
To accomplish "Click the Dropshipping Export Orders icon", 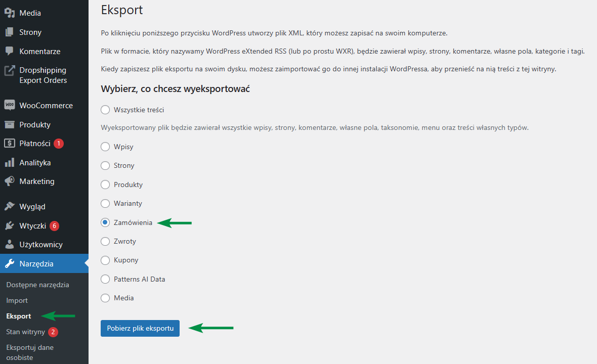I will click(10, 70).
